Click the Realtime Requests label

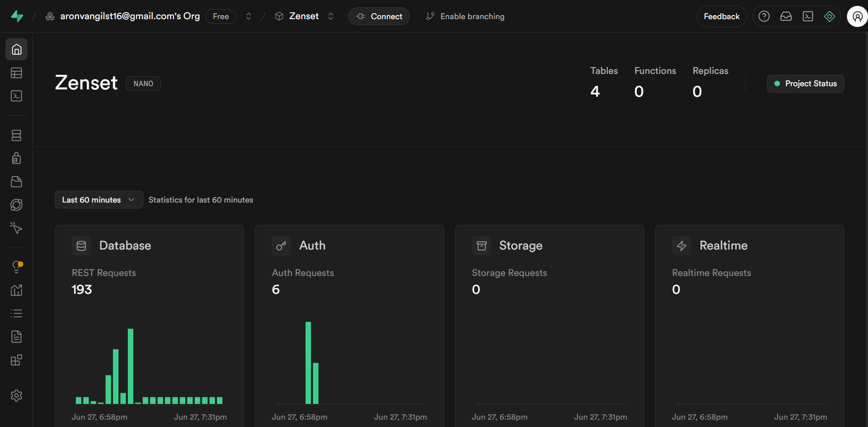[x=711, y=273]
